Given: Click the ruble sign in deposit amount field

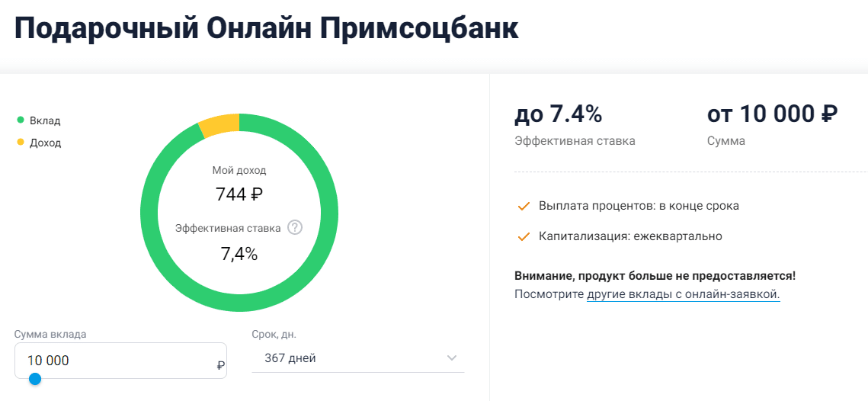Looking at the screenshot, I should coord(221,365).
